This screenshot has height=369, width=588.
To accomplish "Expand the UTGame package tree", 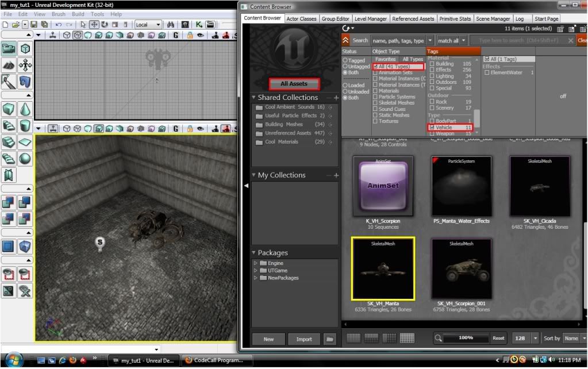I will (256, 270).
